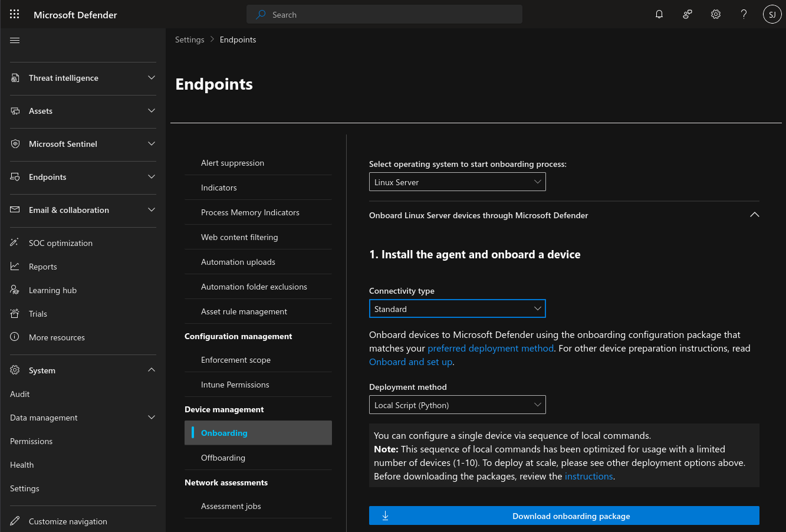Select Web content filtering

coord(239,237)
